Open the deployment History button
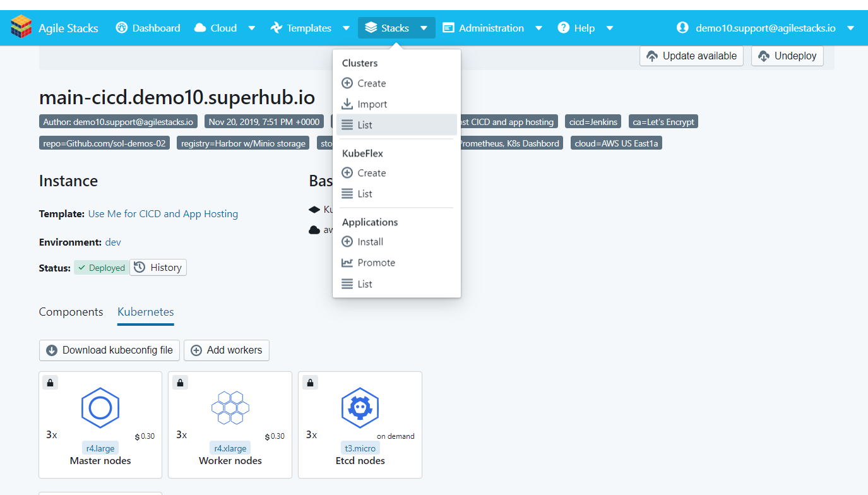The width and height of the screenshot is (868, 495). tap(158, 268)
